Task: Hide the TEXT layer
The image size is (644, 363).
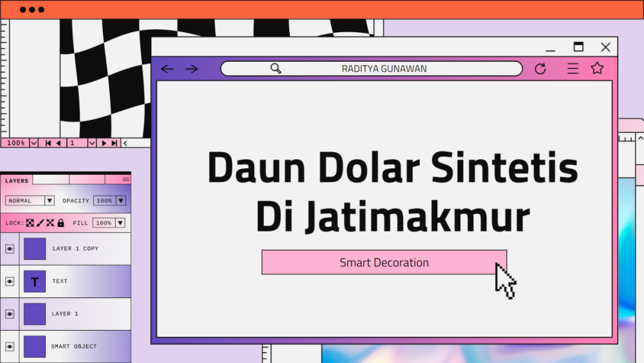Action: tap(10, 281)
